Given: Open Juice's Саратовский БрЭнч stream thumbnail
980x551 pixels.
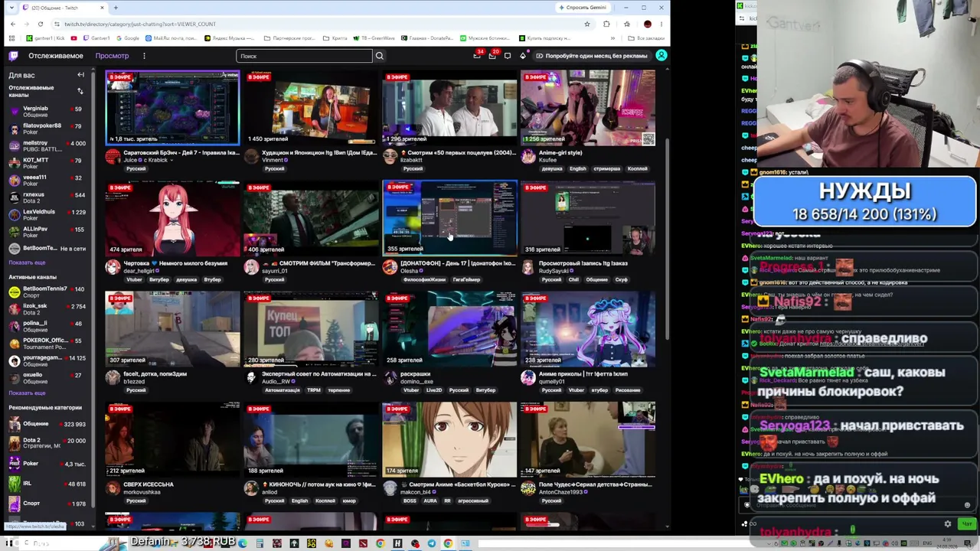Looking at the screenshot, I should coord(172,108).
